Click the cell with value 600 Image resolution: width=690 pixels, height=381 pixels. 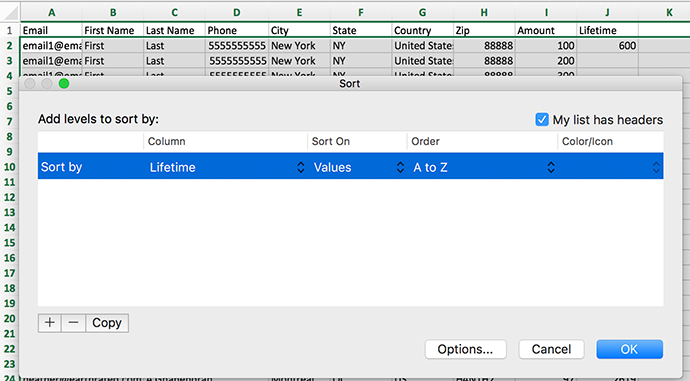(x=607, y=46)
